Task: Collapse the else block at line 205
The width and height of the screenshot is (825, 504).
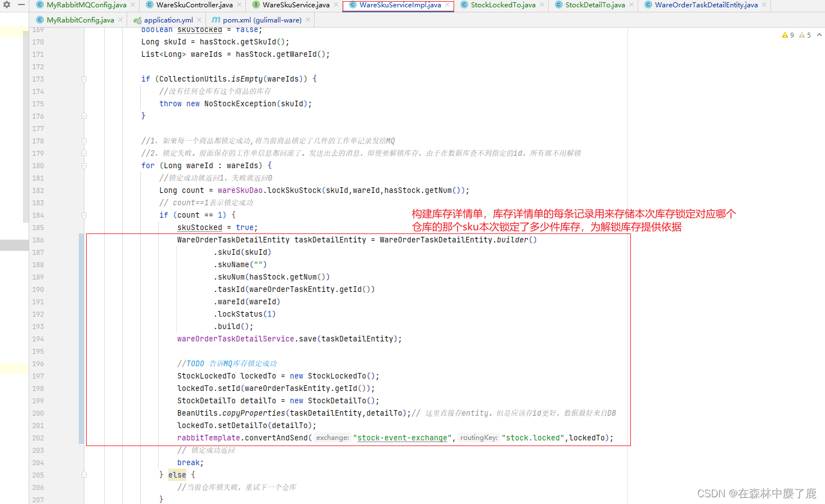Action: 84,475
